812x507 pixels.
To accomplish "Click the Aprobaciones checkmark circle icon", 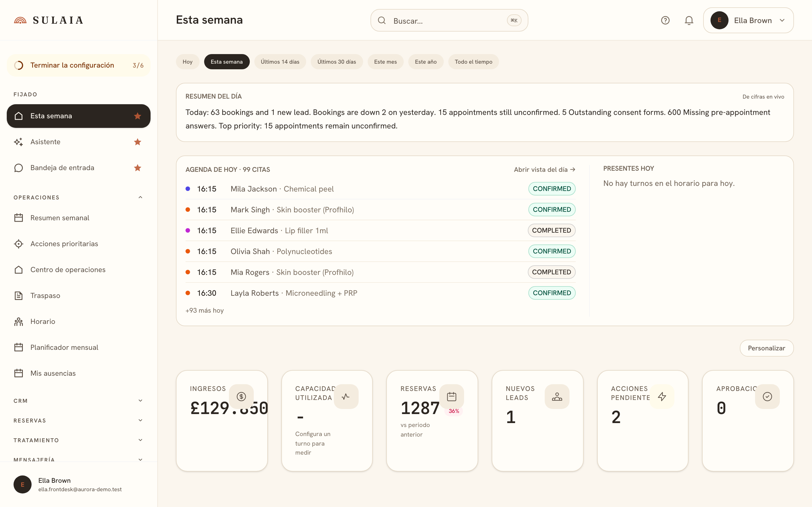I will (767, 396).
